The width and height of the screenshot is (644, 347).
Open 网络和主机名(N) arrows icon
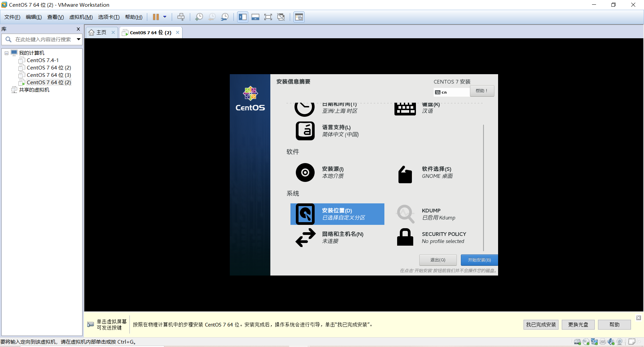305,238
